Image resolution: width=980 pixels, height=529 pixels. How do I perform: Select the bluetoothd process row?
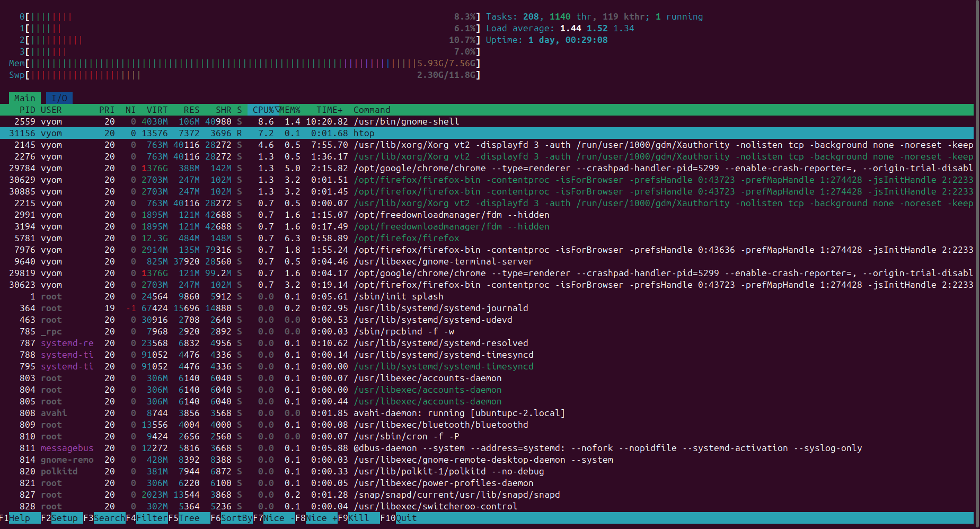(487, 425)
